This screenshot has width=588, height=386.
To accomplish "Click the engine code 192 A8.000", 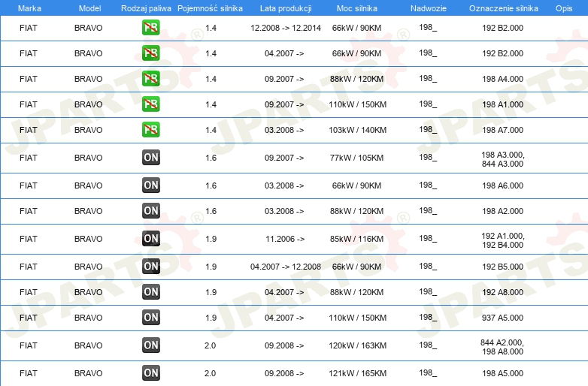I will pos(503,292).
